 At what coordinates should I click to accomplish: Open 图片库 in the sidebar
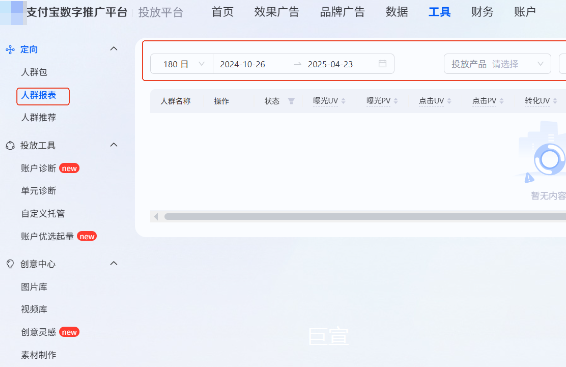34,287
